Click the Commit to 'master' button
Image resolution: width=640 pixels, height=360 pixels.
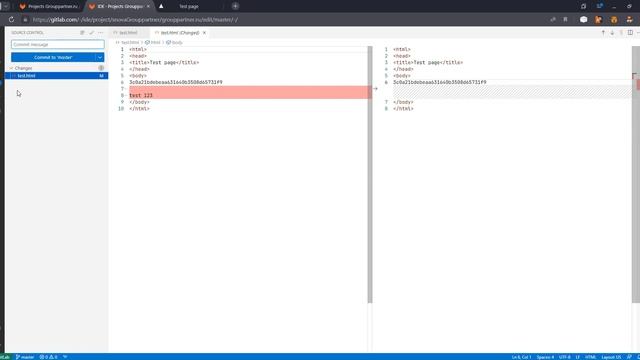(x=53, y=57)
